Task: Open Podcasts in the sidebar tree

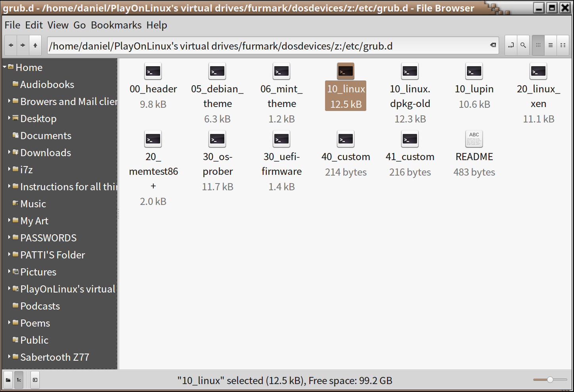Action: click(x=40, y=306)
